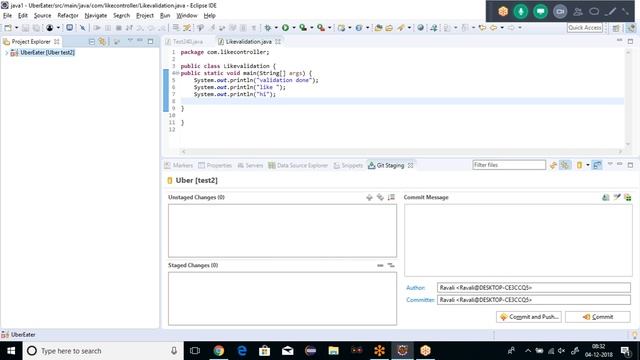Screen dimensions: 640x360
Task: Open the Project Explorer view menu
Action: pyautogui.click(x=130, y=41)
